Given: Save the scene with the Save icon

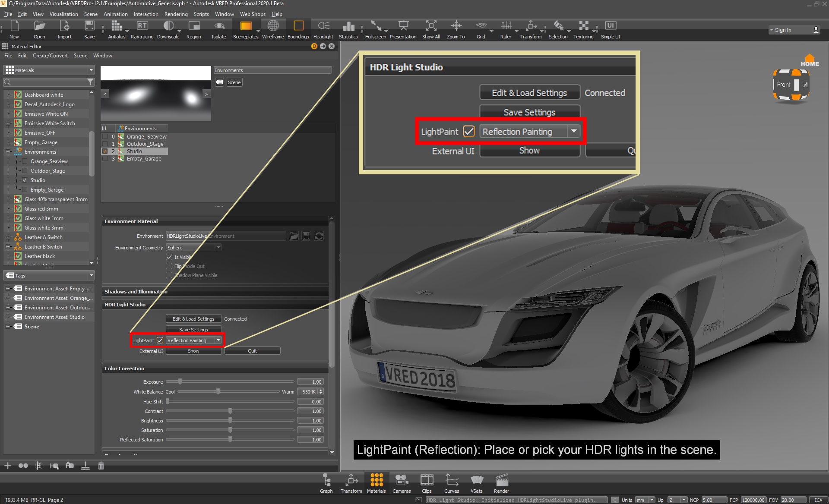Looking at the screenshot, I should [x=89, y=29].
